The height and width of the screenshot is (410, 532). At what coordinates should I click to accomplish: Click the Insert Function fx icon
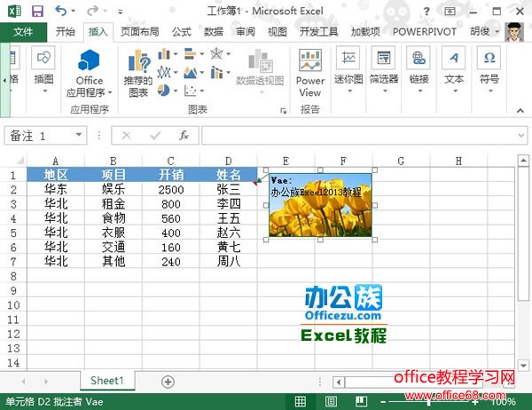tap(184, 136)
